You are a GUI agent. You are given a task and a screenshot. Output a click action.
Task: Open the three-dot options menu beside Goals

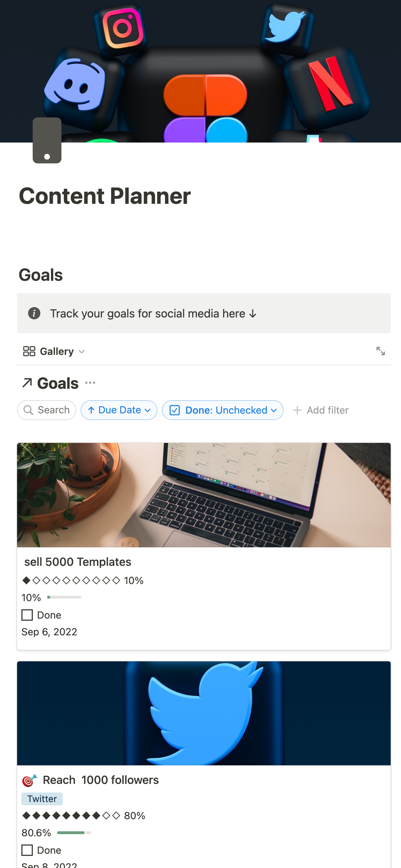point(90,383)
